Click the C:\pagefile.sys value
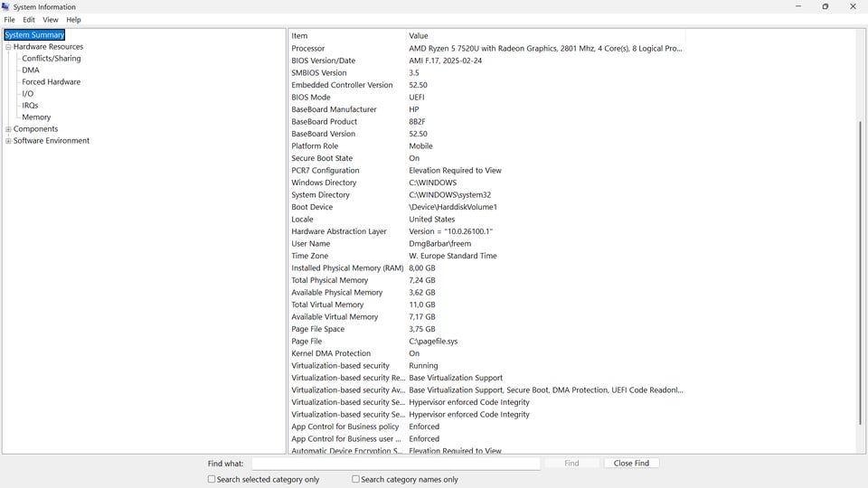The height and width of the screenshot is (488, 868). click(x=433, y=342)
